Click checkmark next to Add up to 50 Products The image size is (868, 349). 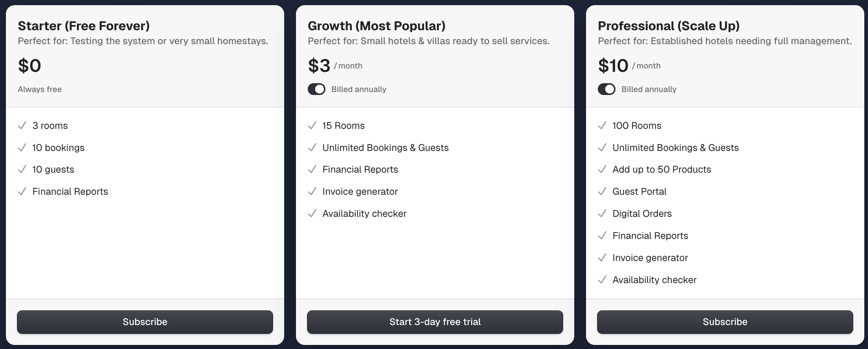coord(602,169)
